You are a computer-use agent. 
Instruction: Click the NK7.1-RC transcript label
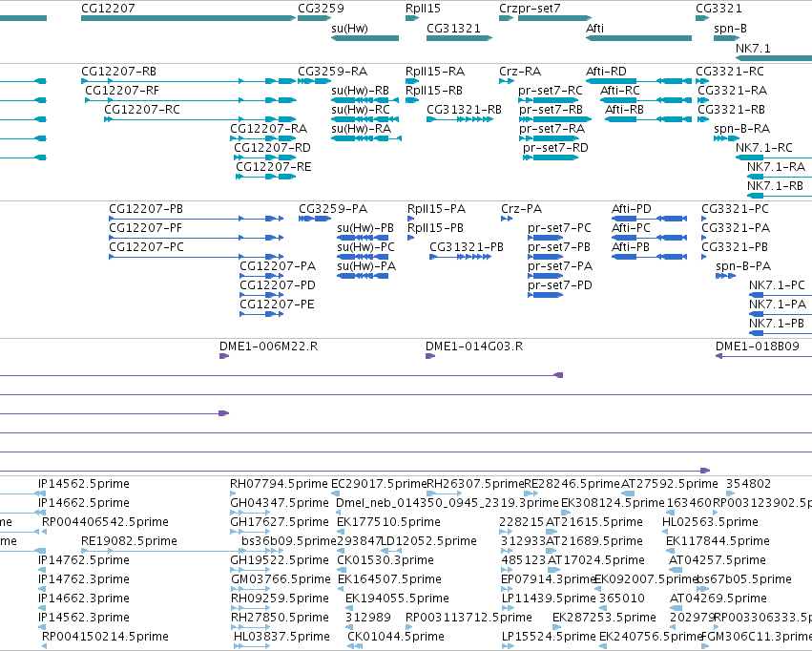coord(764,148)
